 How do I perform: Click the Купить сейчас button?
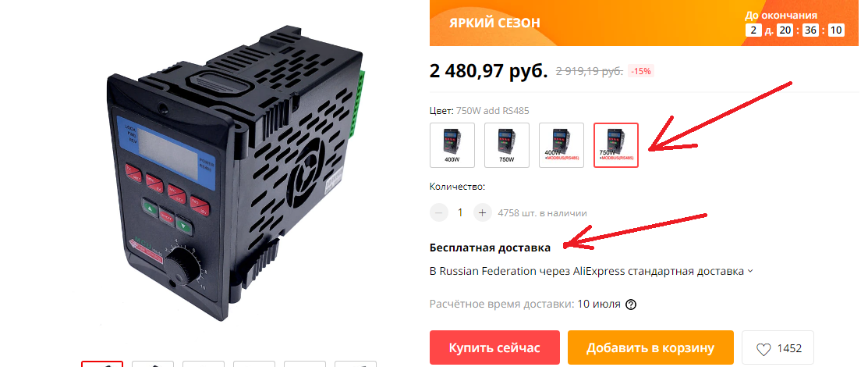pyautogui.click(x=495, y=348)
